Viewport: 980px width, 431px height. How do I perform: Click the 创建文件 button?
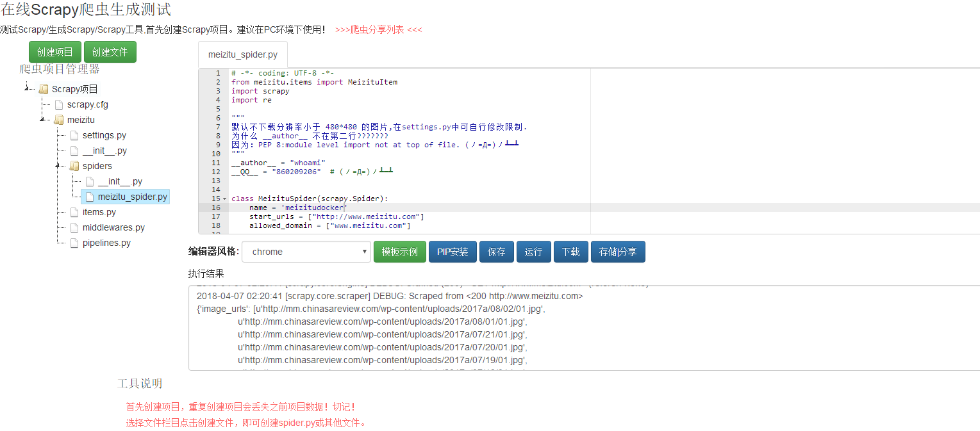click(110, 53)
